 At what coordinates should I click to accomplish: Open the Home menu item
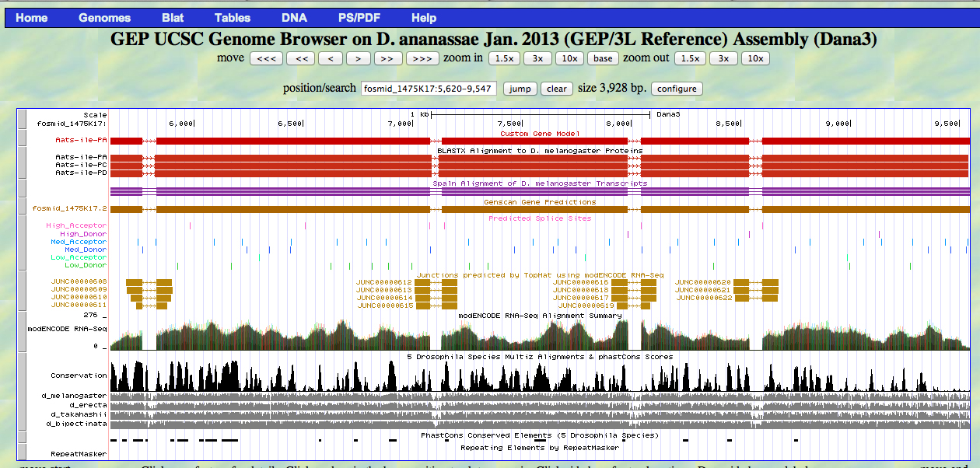pos(31,18)
